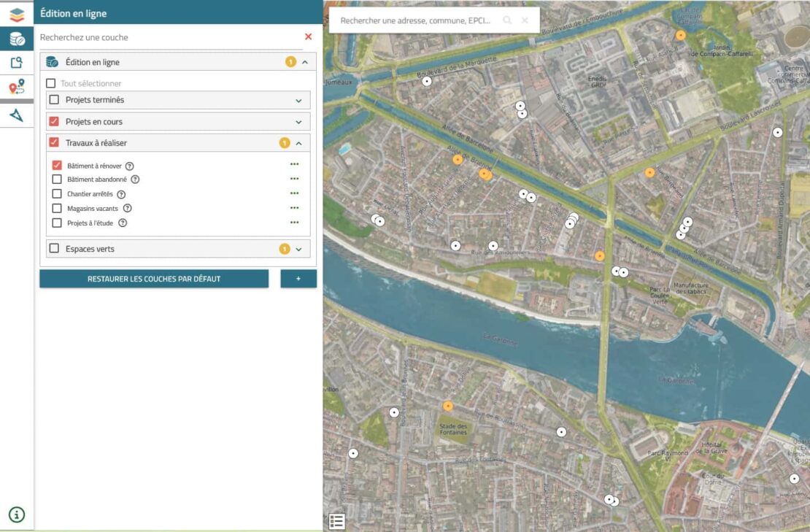Select the online editing database icon
This screenshot has height=532, width=810.
click(16, 39)
